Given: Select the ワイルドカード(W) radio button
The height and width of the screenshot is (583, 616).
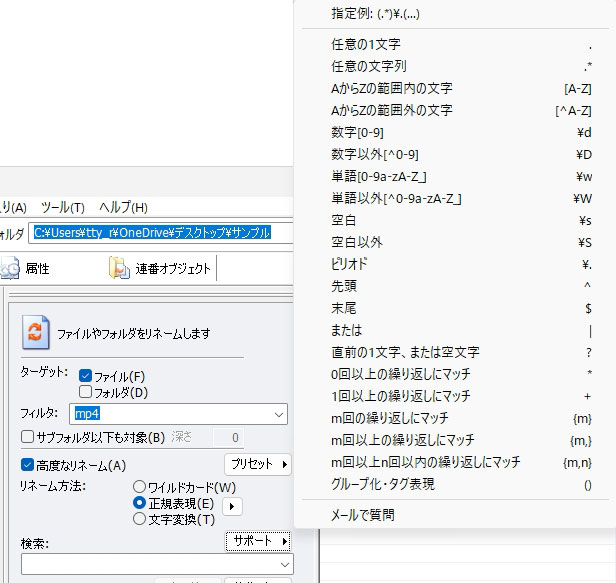Looking at the screenshot, I should click(140, 487).
